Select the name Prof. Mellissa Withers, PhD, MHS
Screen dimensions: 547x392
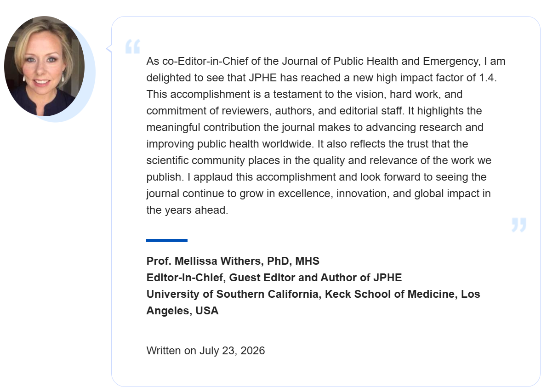pyautogui.click(x=233, y=261)
